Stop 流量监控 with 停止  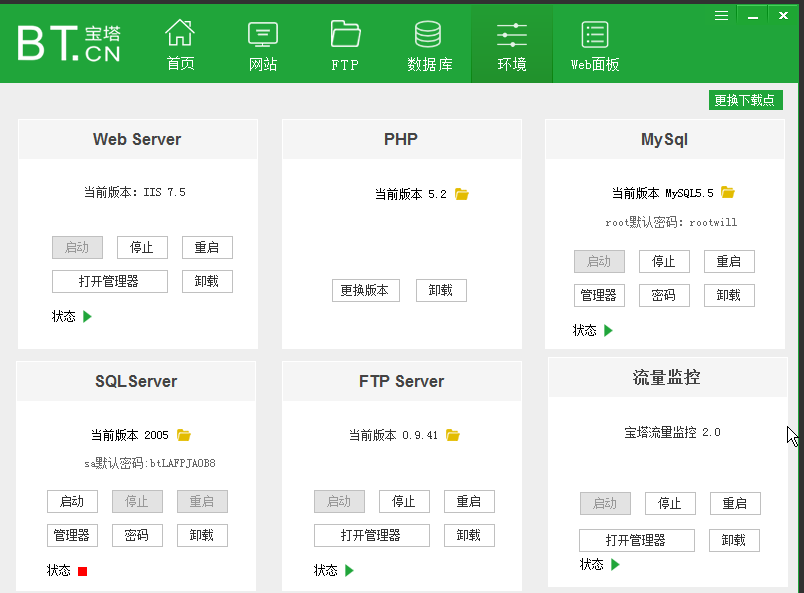coord(670,503)
